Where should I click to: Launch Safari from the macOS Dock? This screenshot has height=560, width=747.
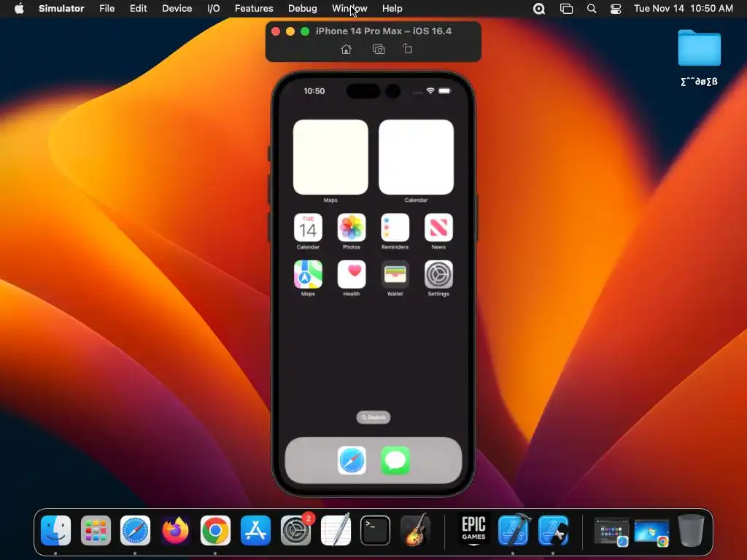(x=135, y=530)
